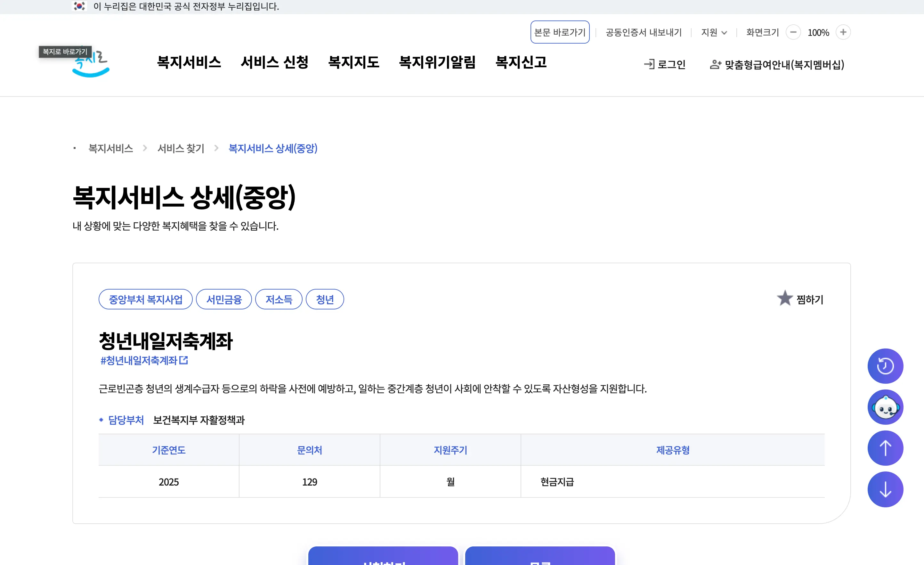The width and height of the screenshot is (924, 565).
Task: Open the 복지지도 menu
Action: (x=354, y=62)
